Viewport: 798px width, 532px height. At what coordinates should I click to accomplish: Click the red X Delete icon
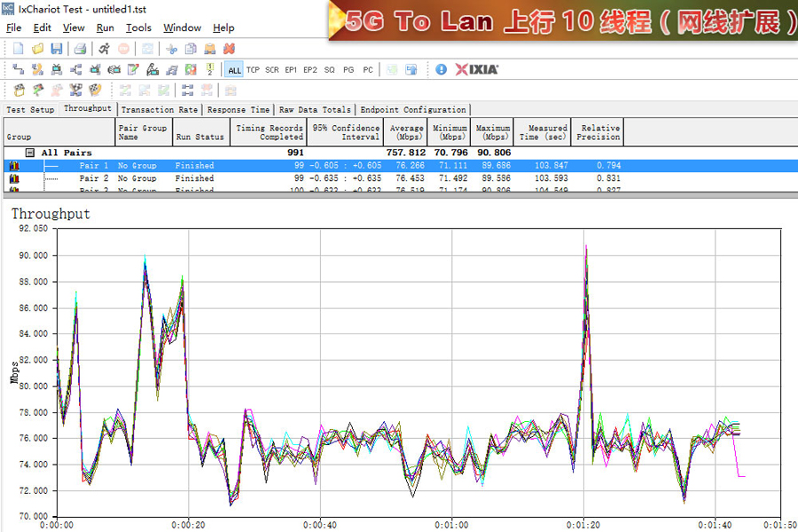[229, 49]
